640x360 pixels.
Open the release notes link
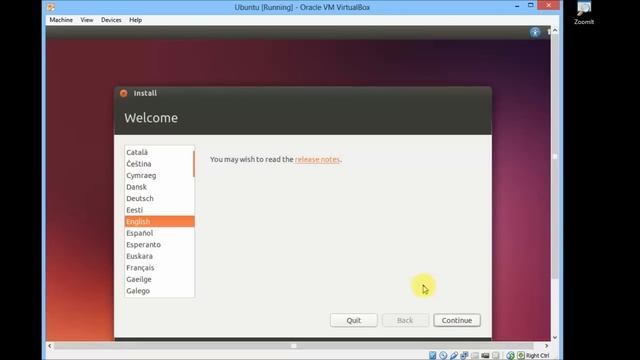pos(317,160)
